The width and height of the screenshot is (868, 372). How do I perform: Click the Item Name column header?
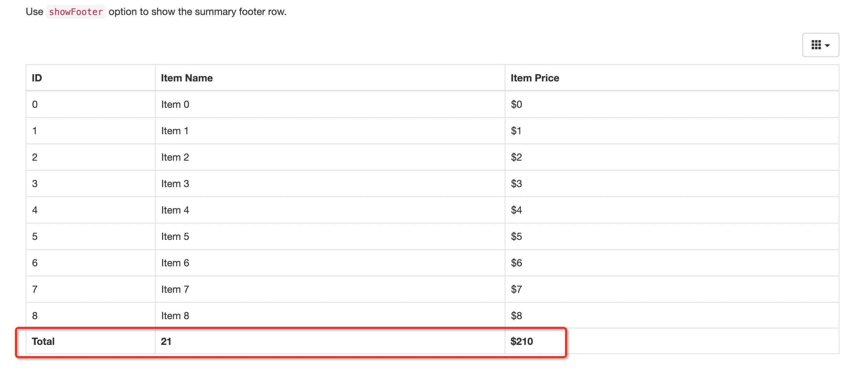(330, 78)
